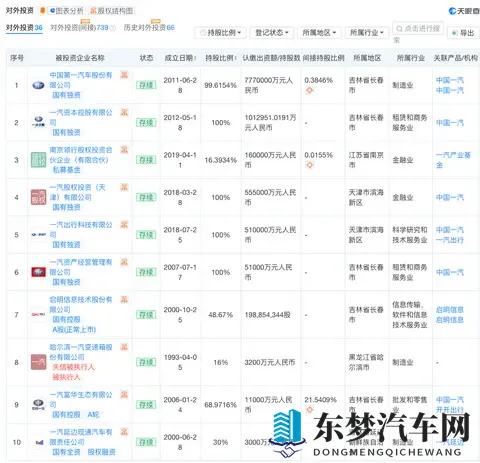
Task: Click the 黑龙江省哈尔滨市 region cell
Action: 366,362
